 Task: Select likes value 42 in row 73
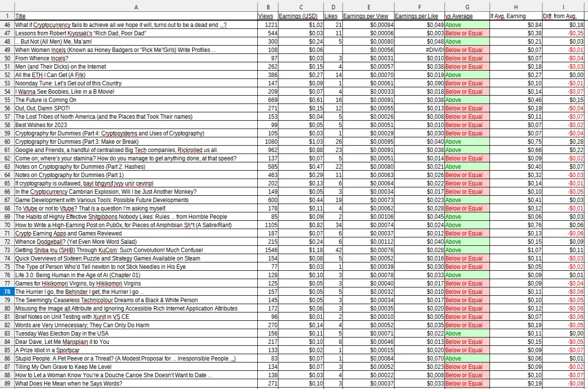tap(333, 250)
